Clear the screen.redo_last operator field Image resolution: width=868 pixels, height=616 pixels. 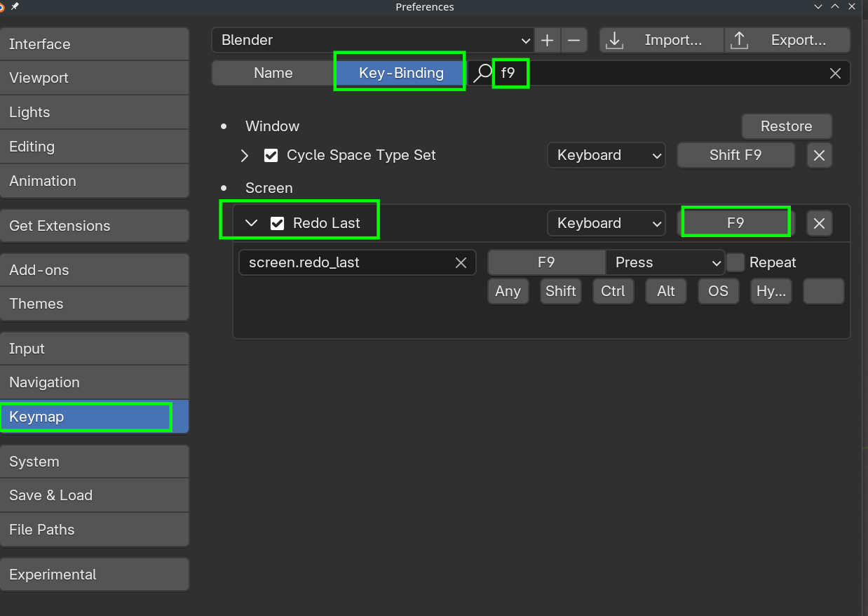pyautogui.click(x=461, y=262)
